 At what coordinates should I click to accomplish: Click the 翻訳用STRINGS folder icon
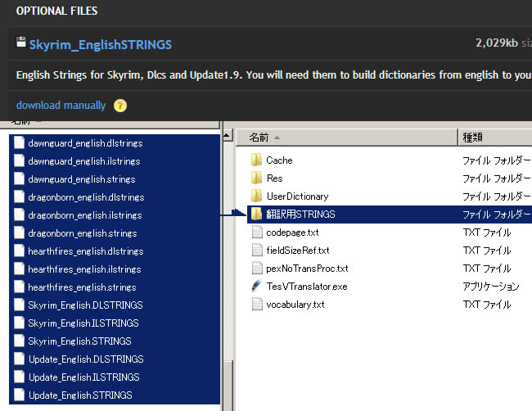pos(256,214)
